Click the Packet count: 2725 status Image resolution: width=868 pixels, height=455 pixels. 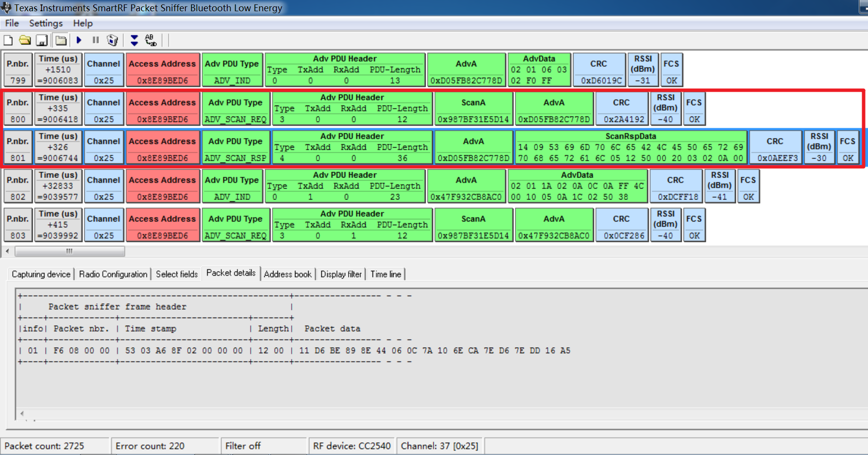[x=44, y=446]
